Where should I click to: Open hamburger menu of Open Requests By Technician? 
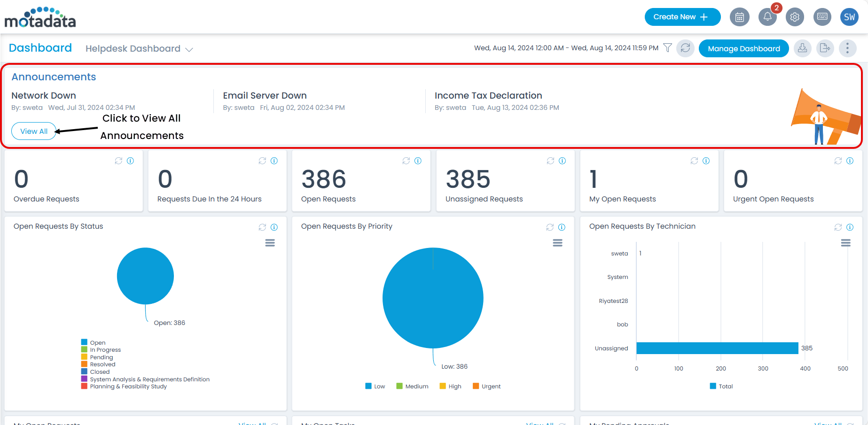coord(845,243)
